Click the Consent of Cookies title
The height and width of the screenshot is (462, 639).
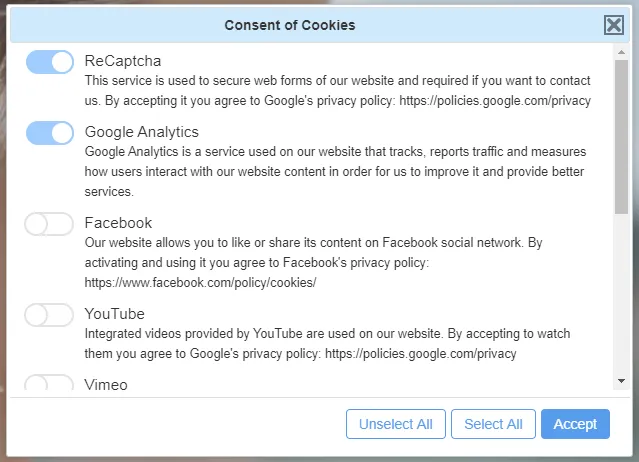(x=289, y=25)
